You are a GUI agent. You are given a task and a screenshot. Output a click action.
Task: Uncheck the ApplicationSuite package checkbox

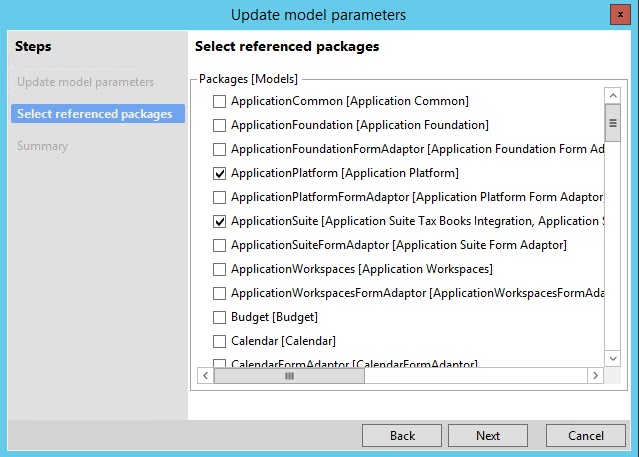tap(220, 221)
